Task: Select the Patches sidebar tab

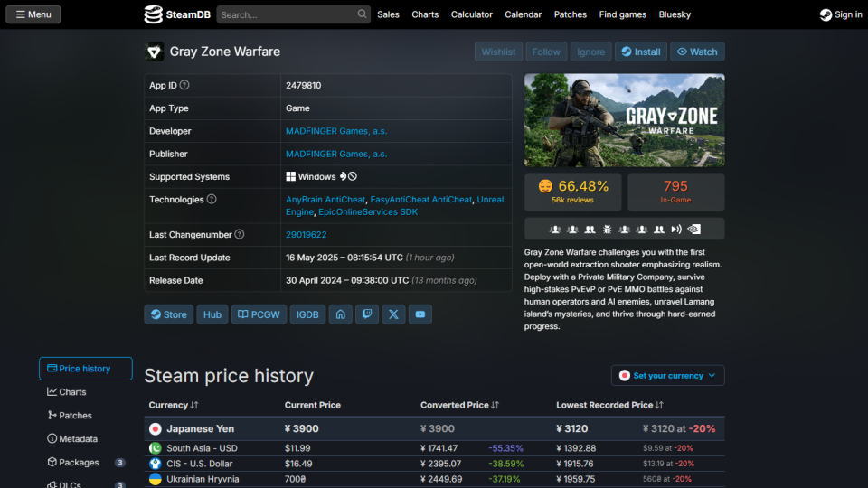Action: click(86, 415)
